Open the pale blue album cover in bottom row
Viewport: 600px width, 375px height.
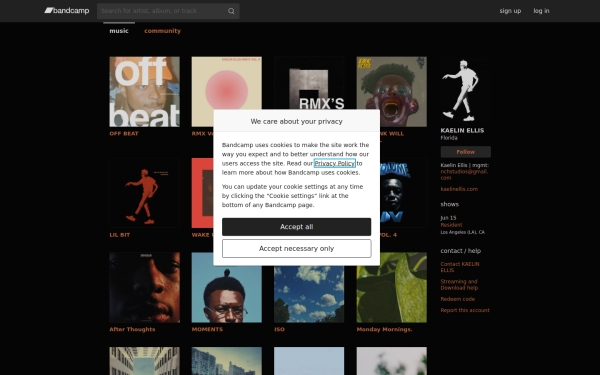click(309, 361)
